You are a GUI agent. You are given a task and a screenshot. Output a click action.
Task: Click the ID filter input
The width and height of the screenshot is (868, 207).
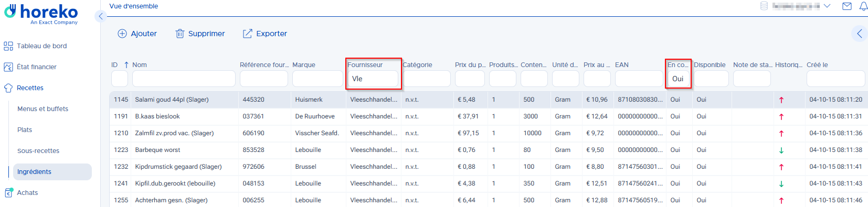point(120,79)
